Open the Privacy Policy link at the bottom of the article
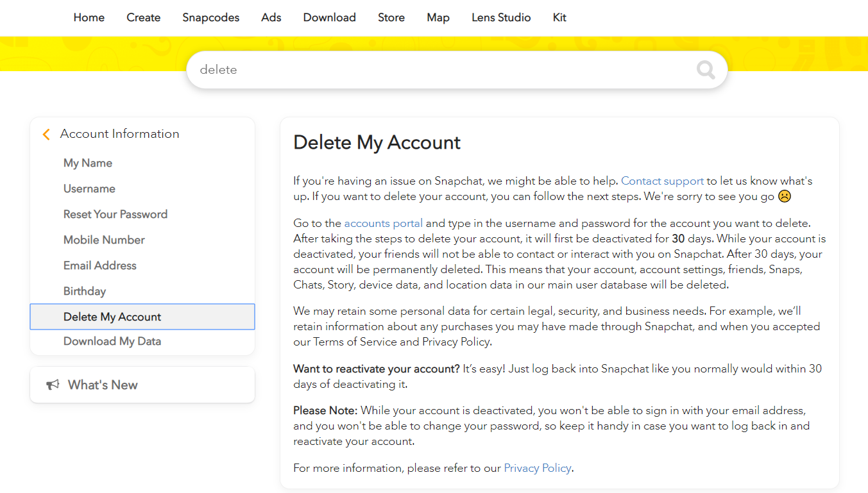868x493 pixels. (537, 468)
